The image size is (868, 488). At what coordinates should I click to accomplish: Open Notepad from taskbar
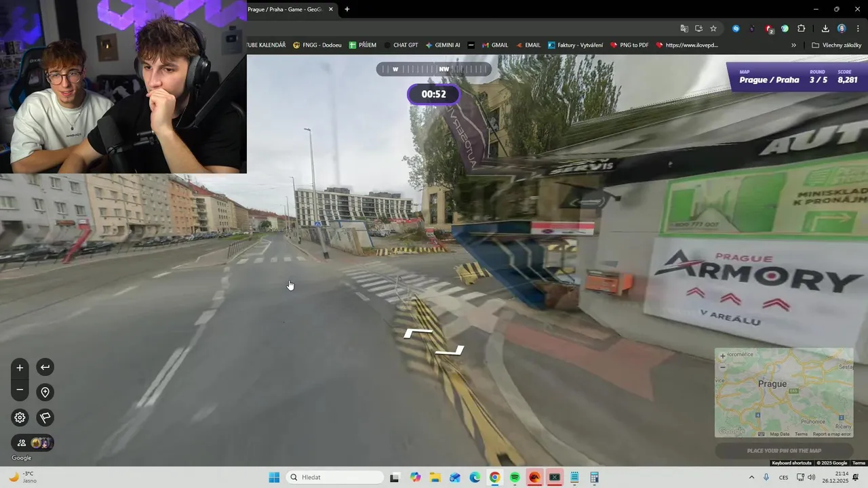tap(574, 477)
